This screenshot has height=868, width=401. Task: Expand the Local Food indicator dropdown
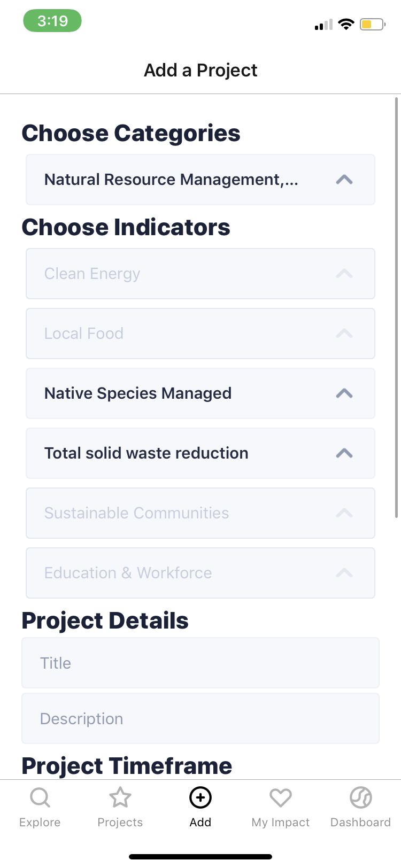[x=200, y=334]
